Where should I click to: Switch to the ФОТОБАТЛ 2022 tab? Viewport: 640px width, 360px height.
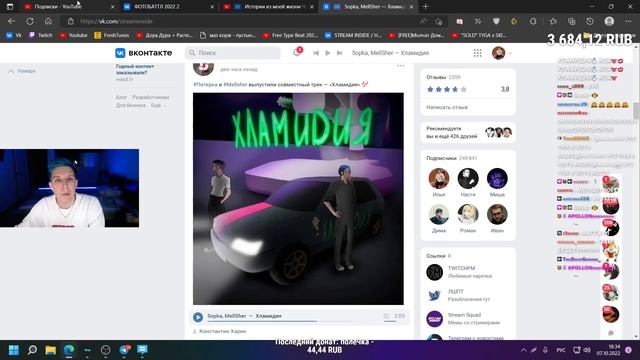click(x=167, y=7)
